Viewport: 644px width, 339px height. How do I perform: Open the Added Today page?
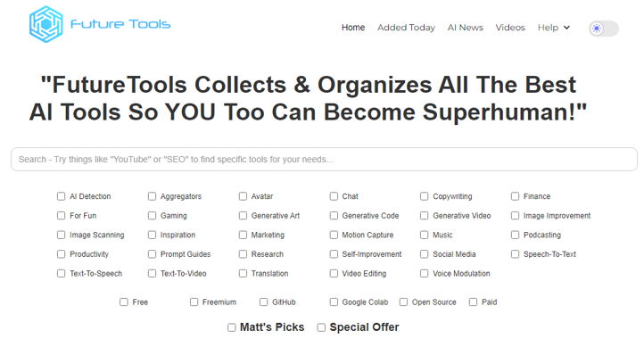pos(406,28)
